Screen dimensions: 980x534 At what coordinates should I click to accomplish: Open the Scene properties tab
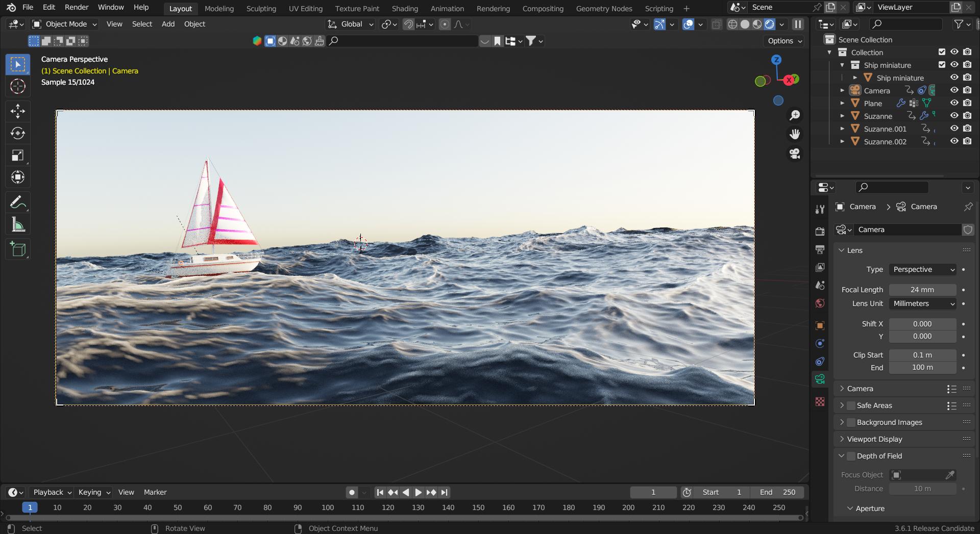click(820, 285)
